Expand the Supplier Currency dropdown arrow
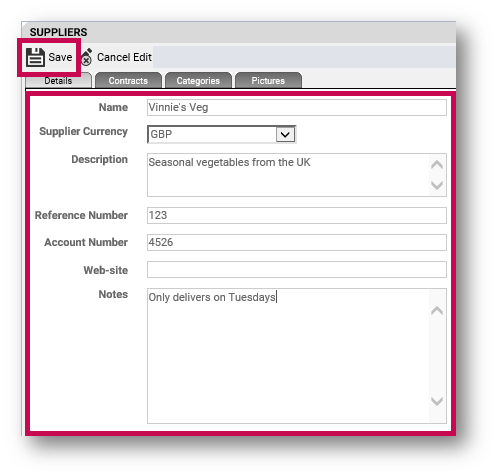 pos(285,135)
